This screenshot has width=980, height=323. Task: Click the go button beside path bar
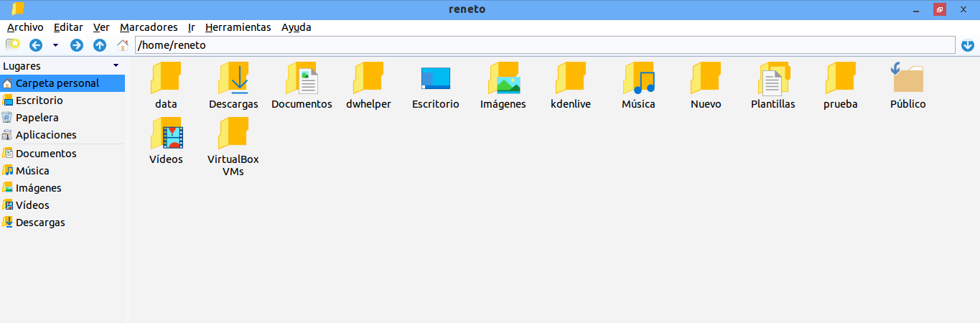(968, 45)
